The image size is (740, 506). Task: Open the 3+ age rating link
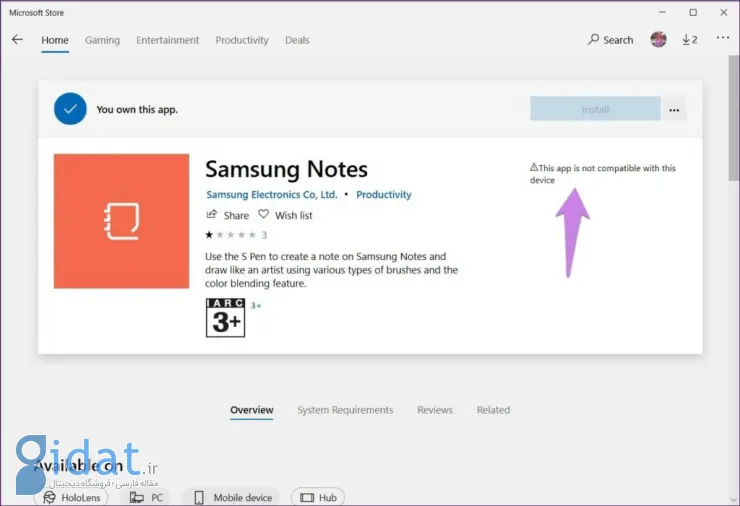pyautogui.click(x=256, y=305)
